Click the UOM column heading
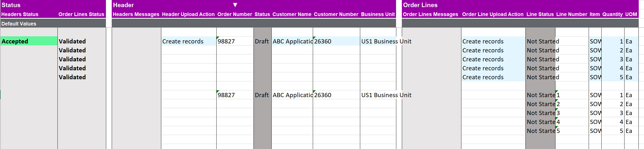Image resolution: width=644 pixels, height=149 pixels. pos(631,14)
